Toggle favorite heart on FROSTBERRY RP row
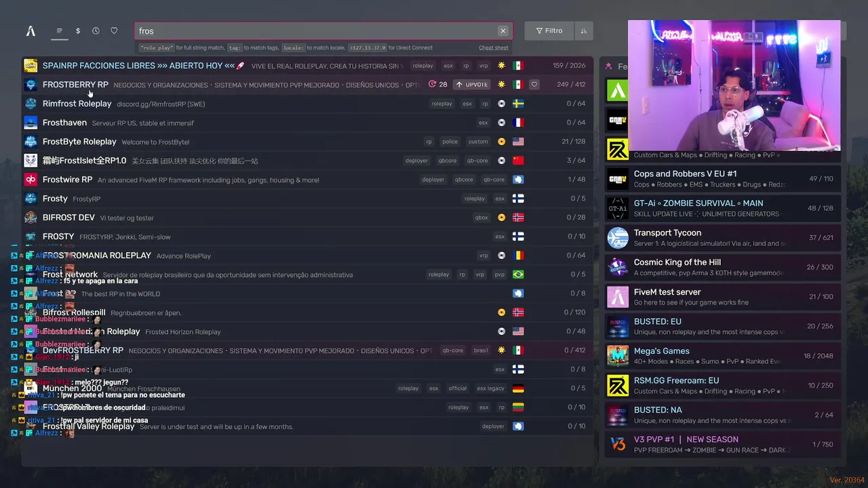This screenshot has height=488, width=868. (x=534, y=85)
